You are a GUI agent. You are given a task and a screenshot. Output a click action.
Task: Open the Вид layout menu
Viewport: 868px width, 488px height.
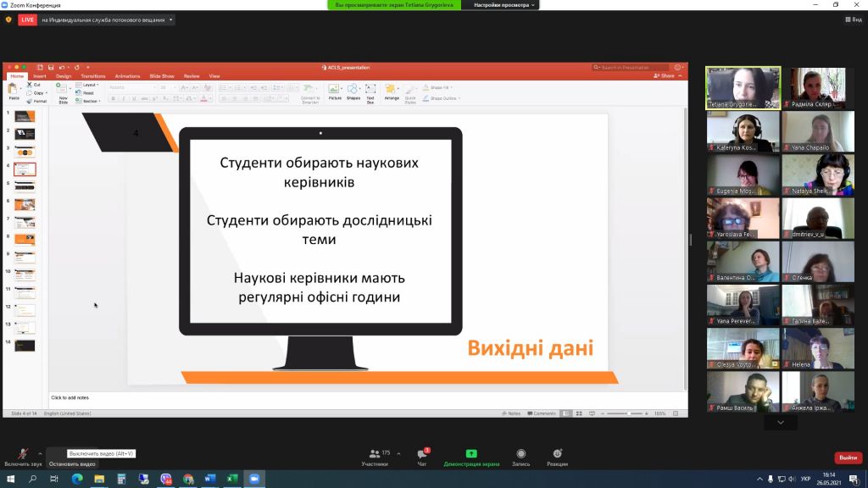click(854, 19)
